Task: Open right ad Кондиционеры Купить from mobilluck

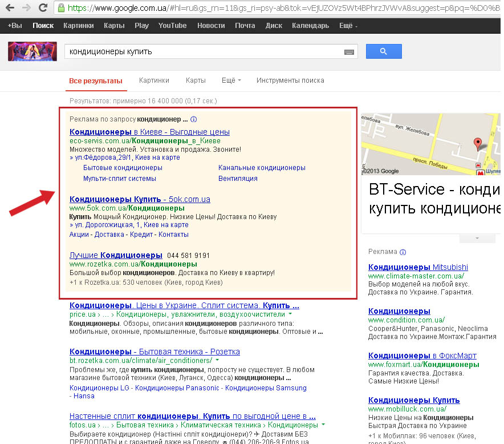Action: (x=414, y=400)
